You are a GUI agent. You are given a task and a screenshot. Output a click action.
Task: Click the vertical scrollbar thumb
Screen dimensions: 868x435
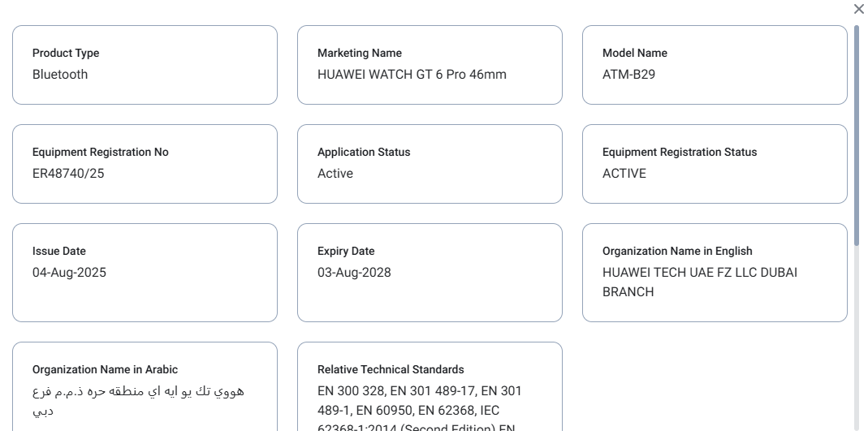tap(857, 134)
